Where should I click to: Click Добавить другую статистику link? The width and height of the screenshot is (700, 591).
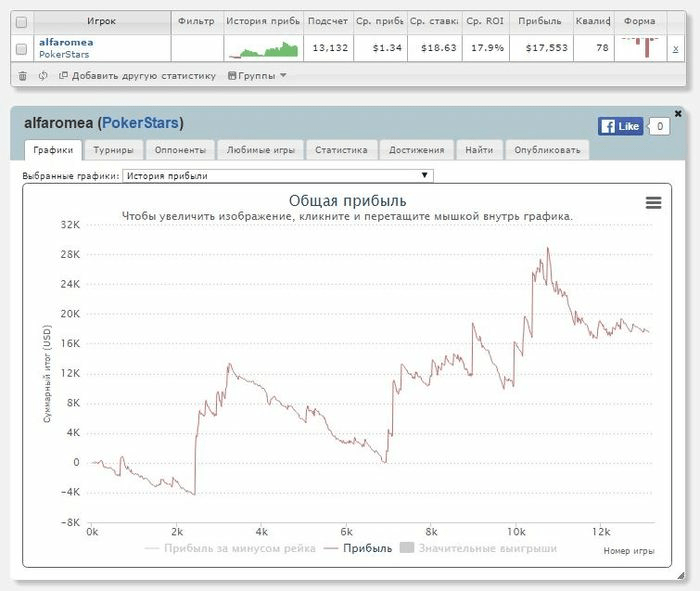pyautogui.click(x=138, y=76)
